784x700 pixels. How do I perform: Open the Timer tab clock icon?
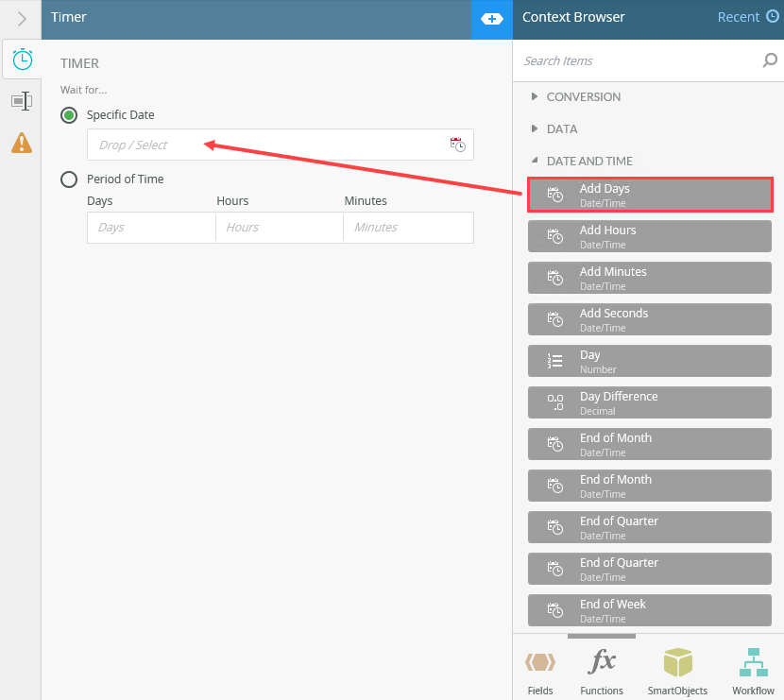coord(22,60)
